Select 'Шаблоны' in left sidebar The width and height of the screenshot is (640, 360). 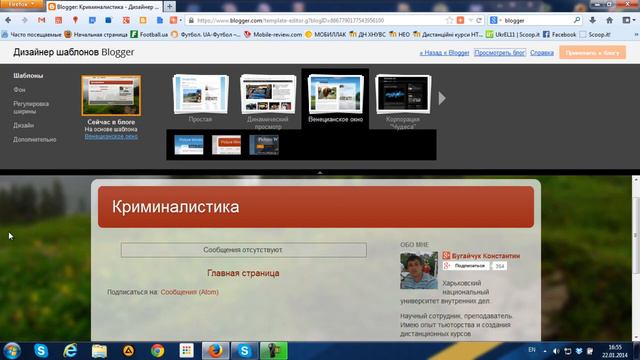[28, 76]
